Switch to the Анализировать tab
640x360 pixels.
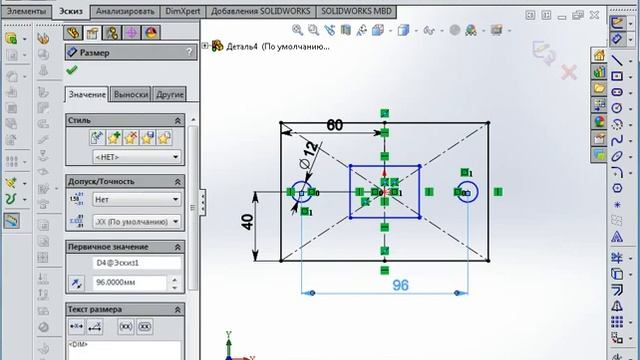(125, 11)
